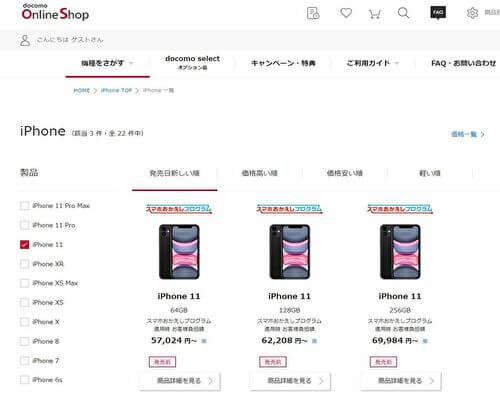Click the search magnifier icon
This screenshot has width=500, height=400.
click(403, 13)
